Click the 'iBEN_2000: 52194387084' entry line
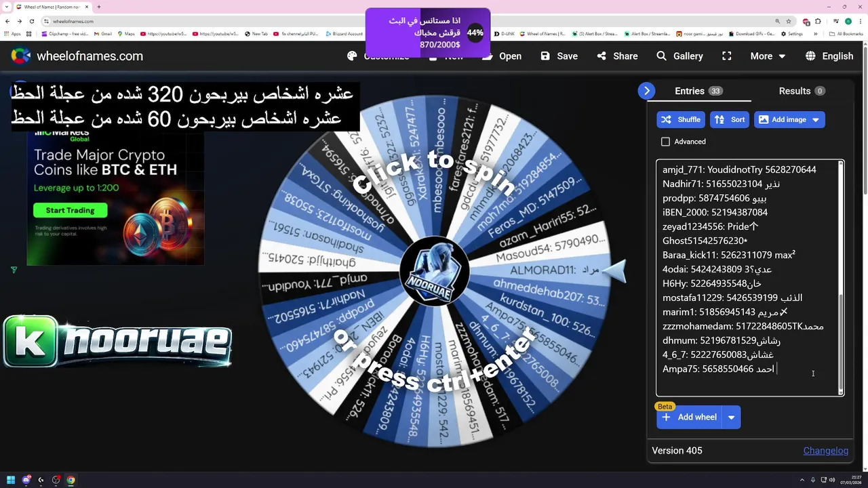Viewport: 868px width, 488px height. 715,212
